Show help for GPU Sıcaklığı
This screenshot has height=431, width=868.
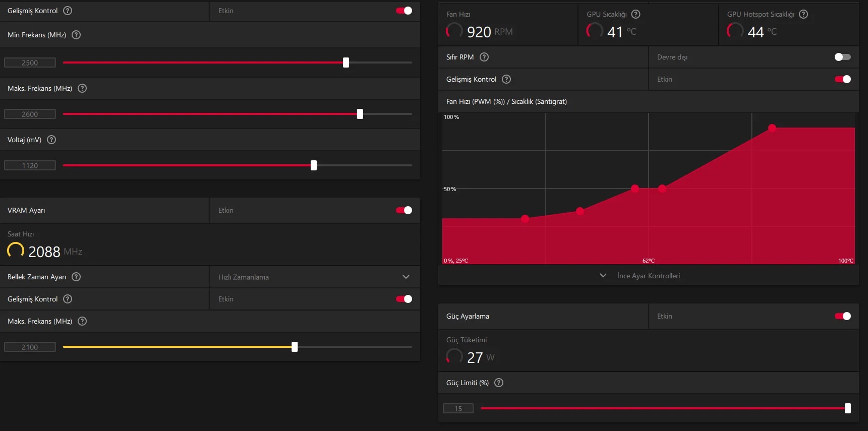[x=636, y=14]
